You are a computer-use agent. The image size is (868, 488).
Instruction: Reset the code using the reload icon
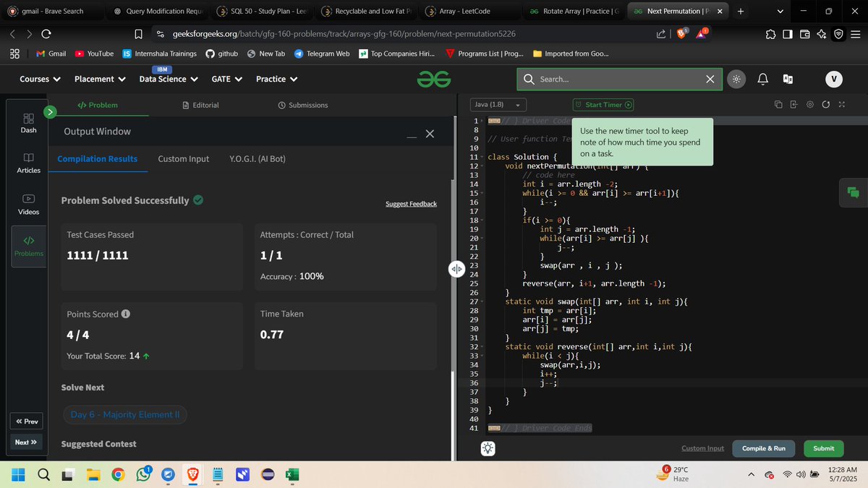[x=826, y=104]
